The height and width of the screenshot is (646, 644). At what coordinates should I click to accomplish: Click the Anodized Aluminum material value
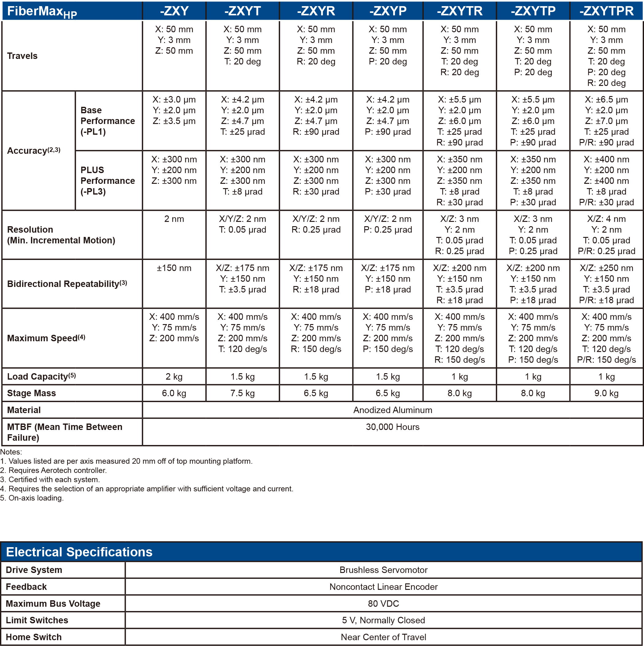392,410
